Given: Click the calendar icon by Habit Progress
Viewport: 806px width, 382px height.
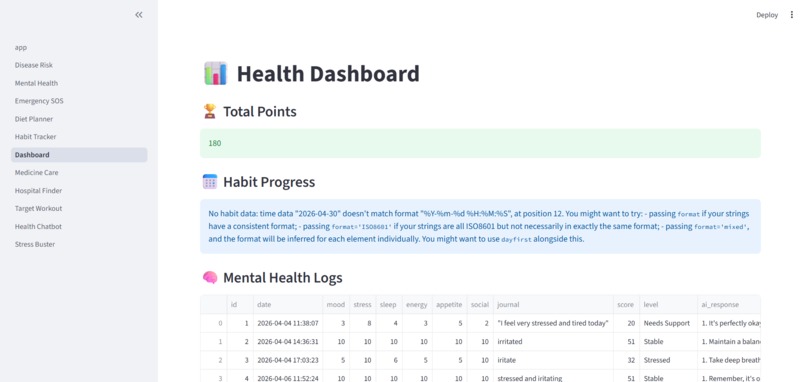Looking at the screenshot, I should coord(210,182).
